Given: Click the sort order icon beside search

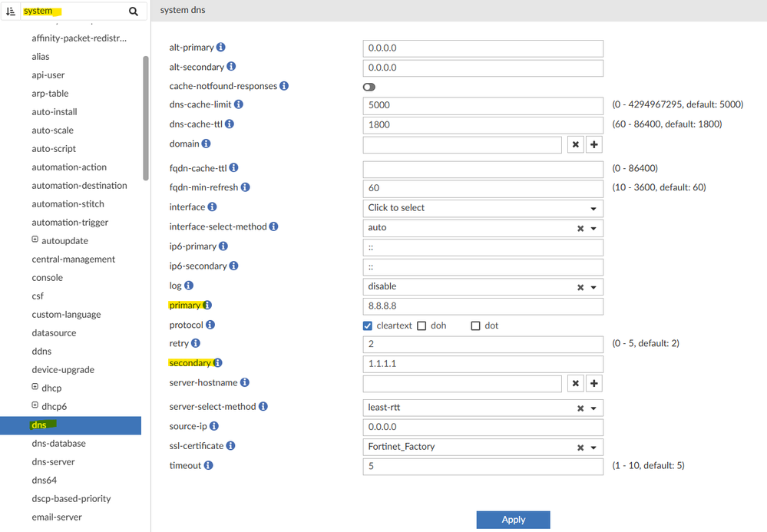Looking at the screenshot, I should coord(11,12).
